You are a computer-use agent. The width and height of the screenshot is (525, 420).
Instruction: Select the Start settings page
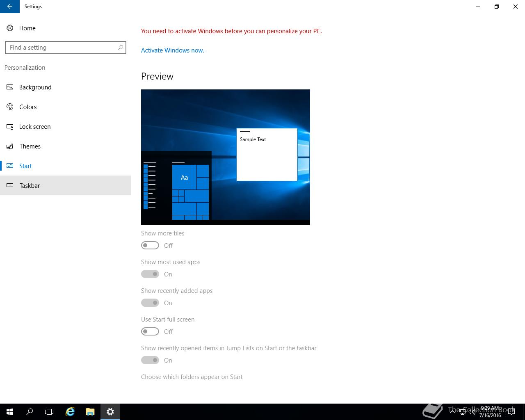coord(66,166)
